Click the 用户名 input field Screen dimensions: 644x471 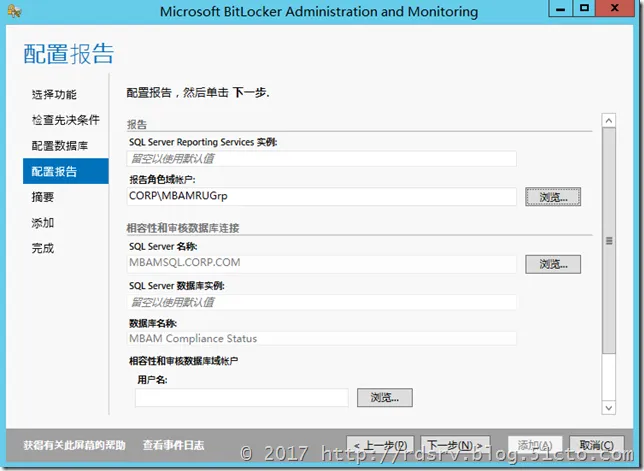242,397
